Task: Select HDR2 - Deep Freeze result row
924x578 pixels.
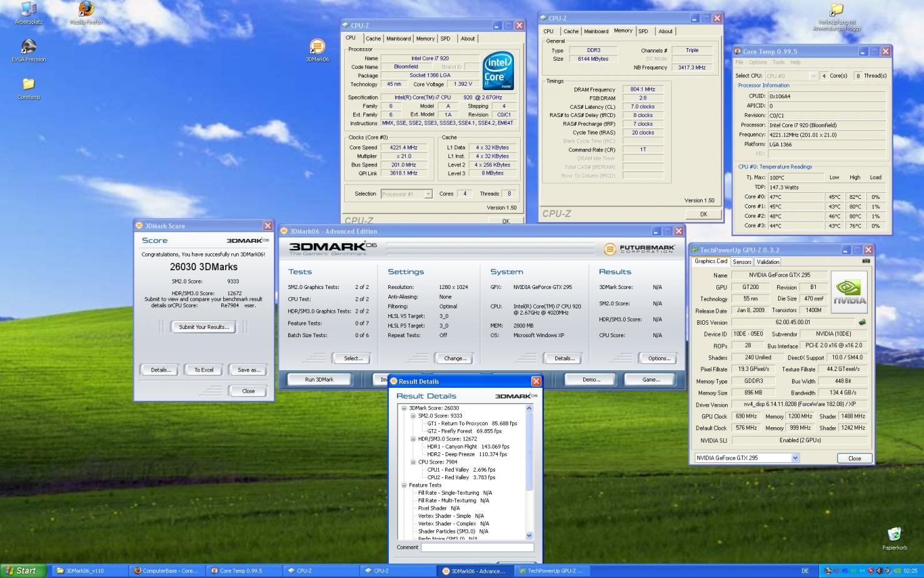Action: [x=467, y=454]
